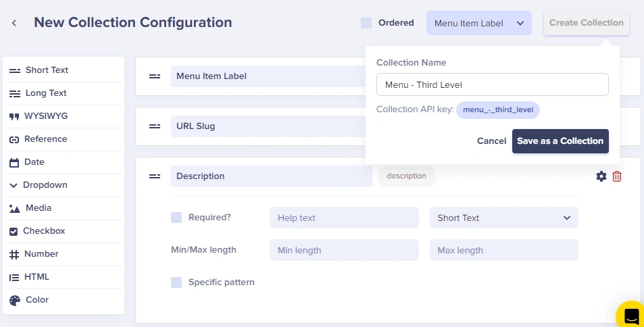Choose the HTML field type
Image resolution: width=644 pixels, height=327 pixels.
37,277
